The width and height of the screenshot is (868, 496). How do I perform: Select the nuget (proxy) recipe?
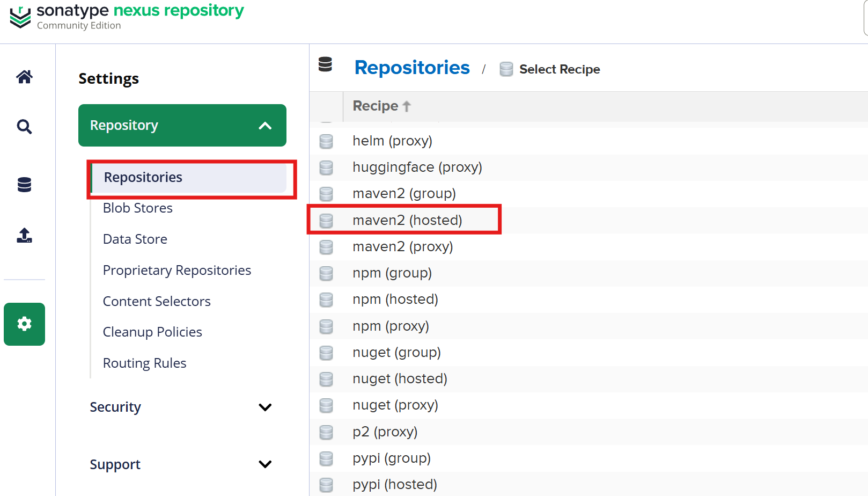pos(395,405)
